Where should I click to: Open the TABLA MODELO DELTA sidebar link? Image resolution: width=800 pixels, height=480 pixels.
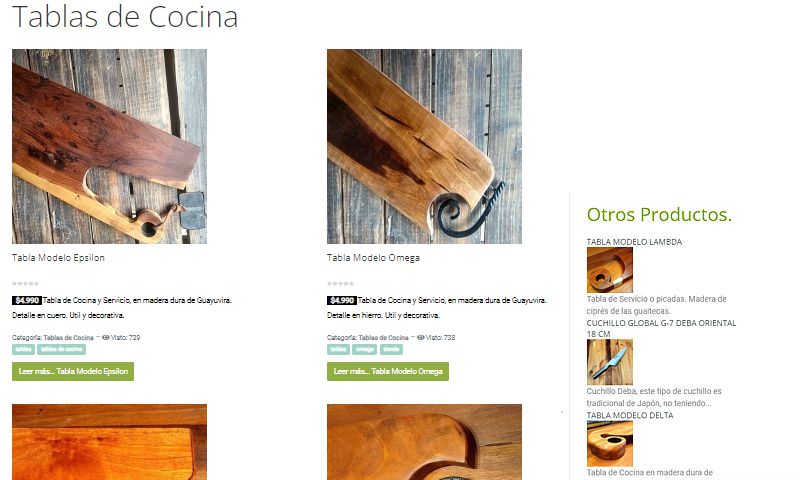[630, 415]
